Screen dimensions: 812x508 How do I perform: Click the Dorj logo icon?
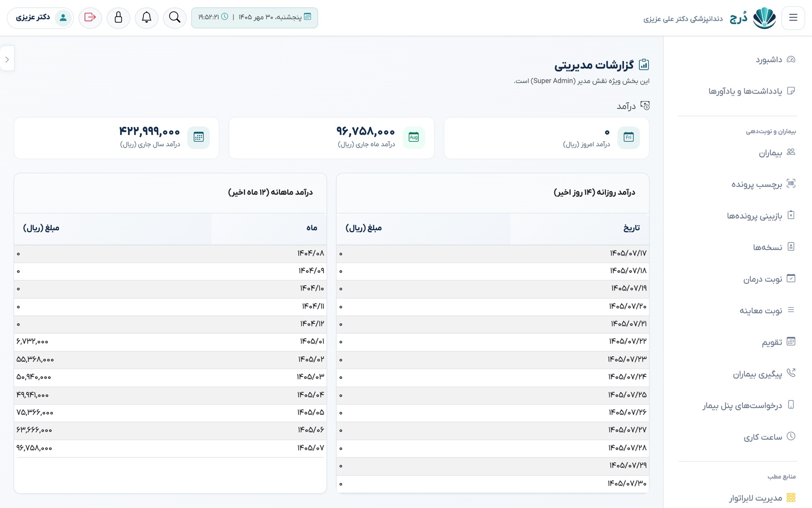point(764,18)
